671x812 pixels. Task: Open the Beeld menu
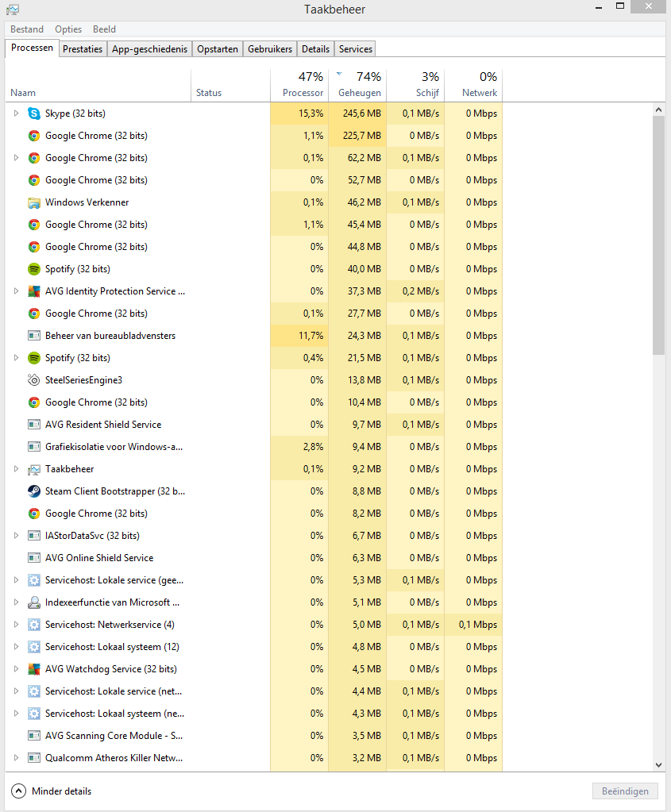[104, 29]
